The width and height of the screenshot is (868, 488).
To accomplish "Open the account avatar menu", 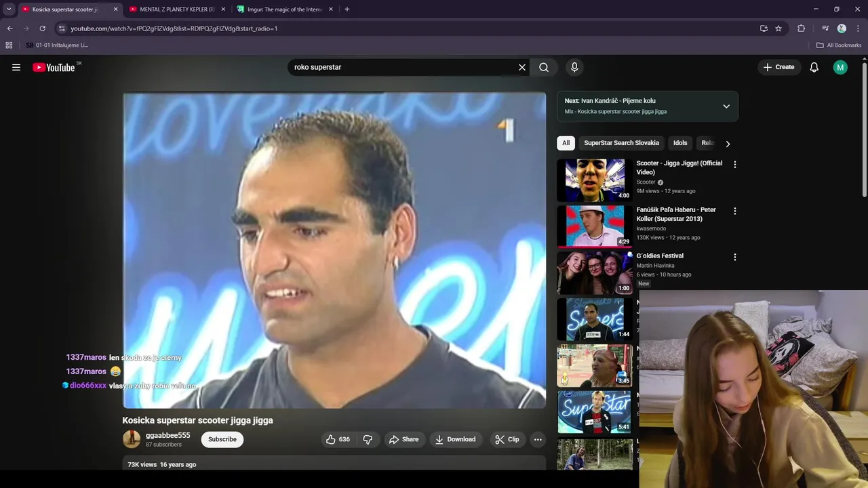I will tap(840, 67).
